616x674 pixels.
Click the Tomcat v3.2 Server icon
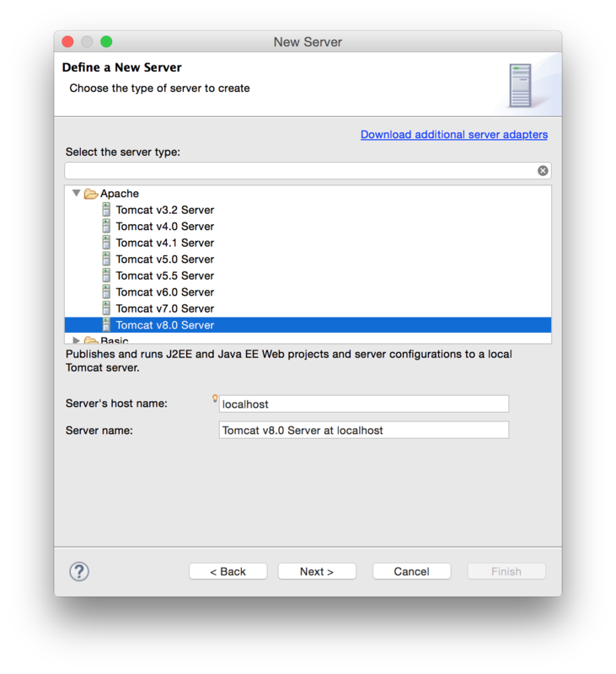coord(106,210)
